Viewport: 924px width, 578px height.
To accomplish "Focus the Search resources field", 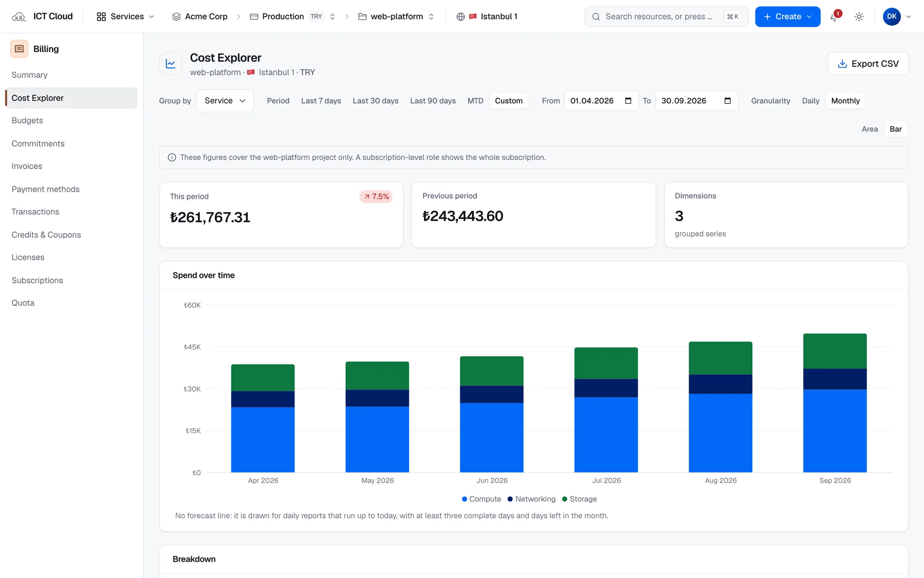I will 666,17.
